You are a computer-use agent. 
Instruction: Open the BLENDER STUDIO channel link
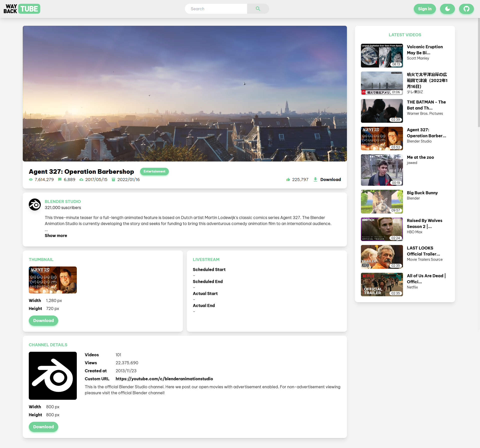click(63, 201)
